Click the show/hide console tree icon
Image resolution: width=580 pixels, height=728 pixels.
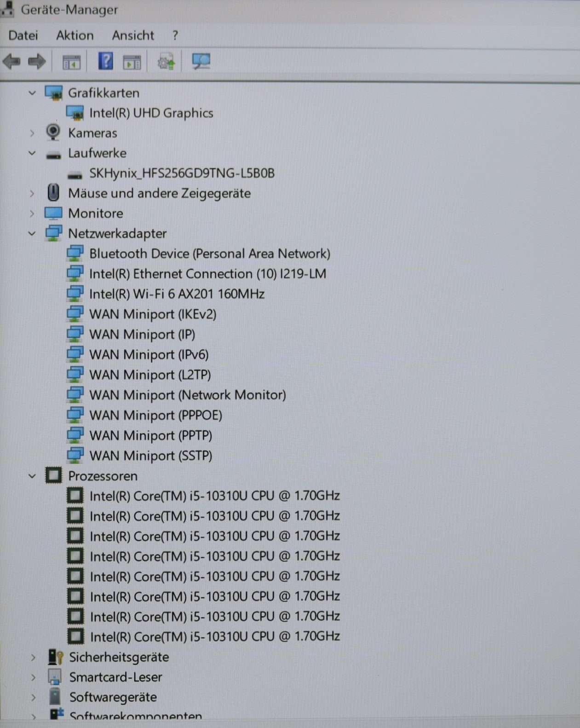pyautogui.click(x=71, y=62)
